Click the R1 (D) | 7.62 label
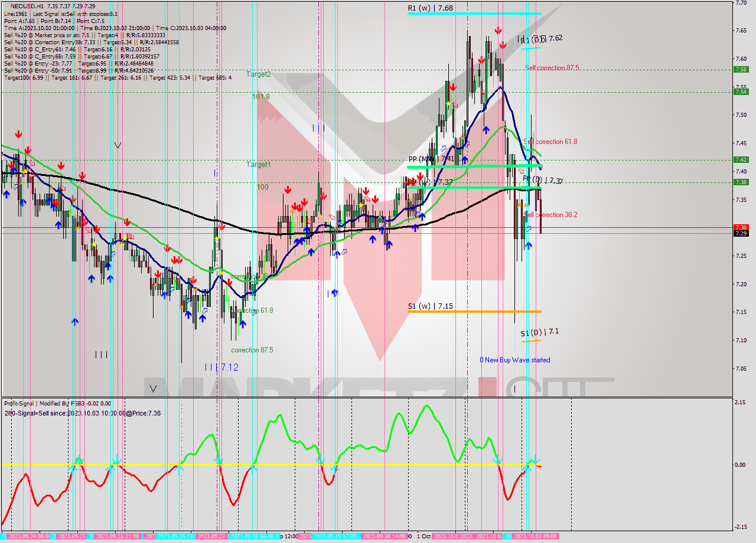Image resolution: width=756 pixels, height=543 pixels. (x=540, y=38)
